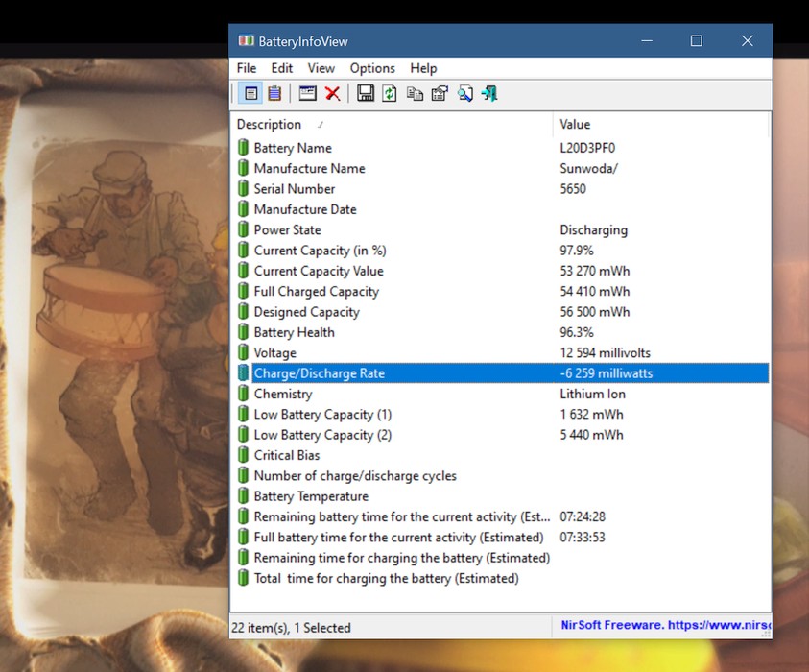Maximize the BatteryInfoView window

point(697,40)
